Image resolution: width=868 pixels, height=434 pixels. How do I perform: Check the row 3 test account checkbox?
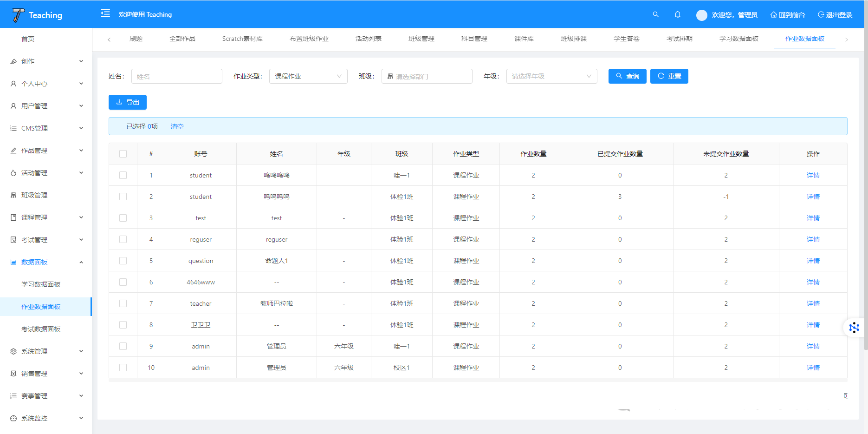123,218
